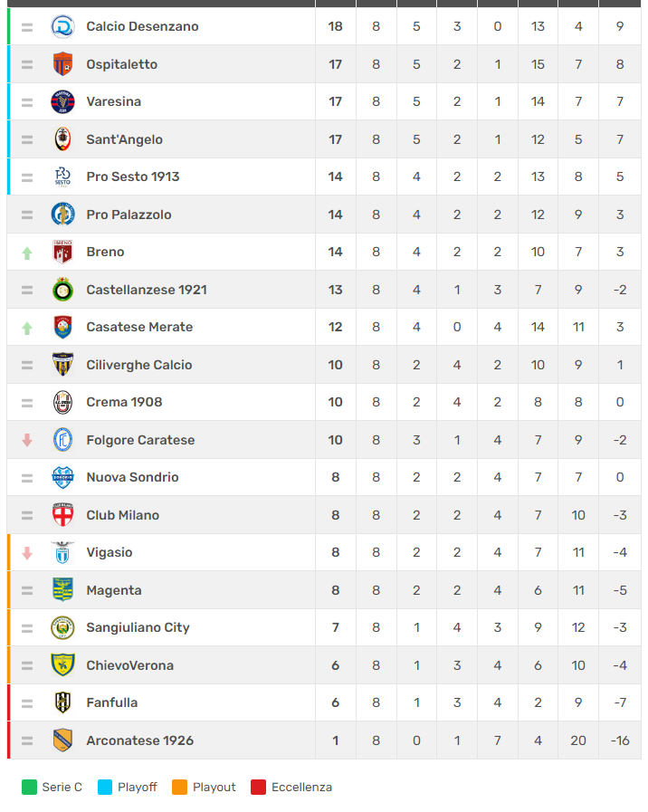Click the ChievoVerona yellow shield logo

62,665
